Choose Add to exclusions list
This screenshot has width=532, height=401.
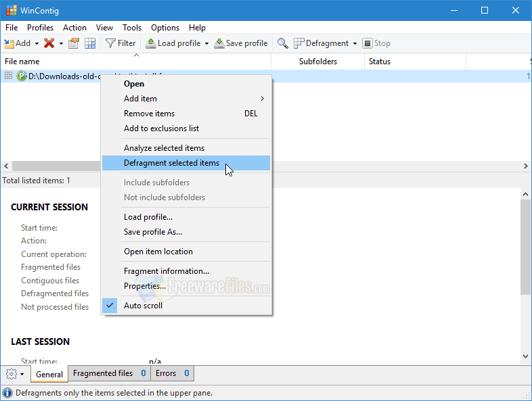(x=186, y=128)
